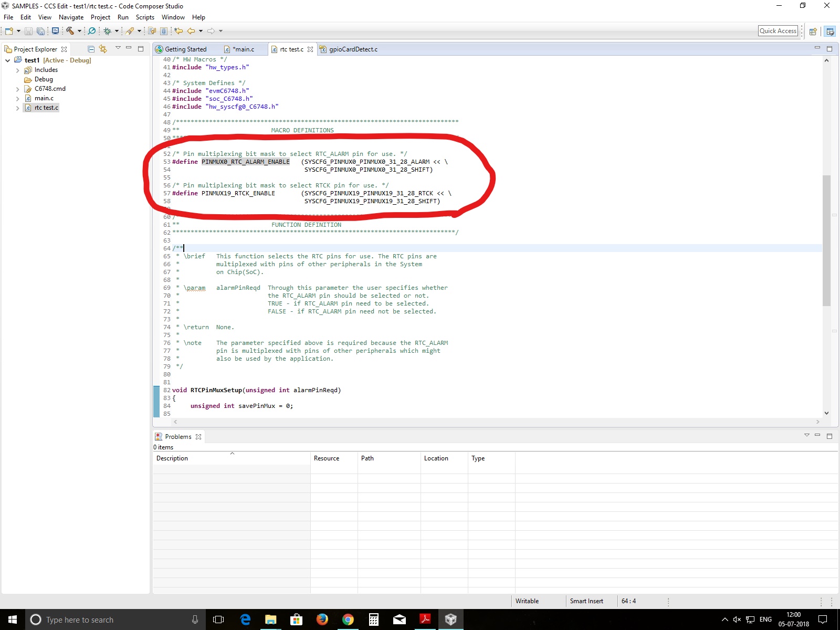Viewport: 840px width, 630px height.
Task: Collapse the test1 project tree node
Action: [8, 60]
